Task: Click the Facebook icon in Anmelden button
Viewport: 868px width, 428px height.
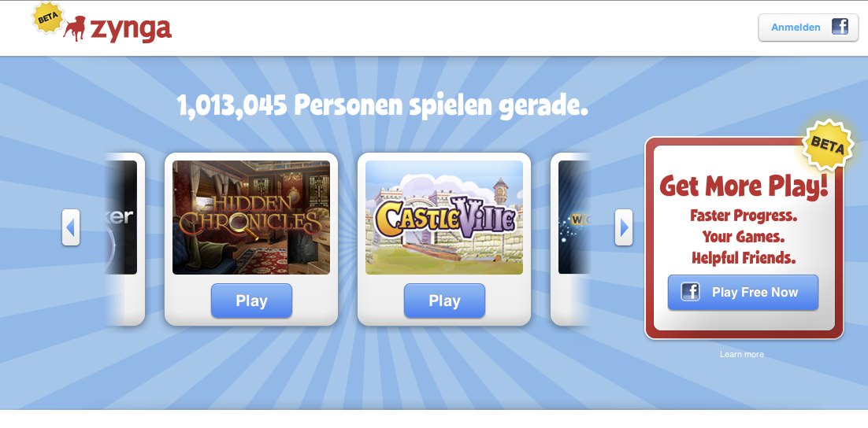Action: (x=840, y=27)
